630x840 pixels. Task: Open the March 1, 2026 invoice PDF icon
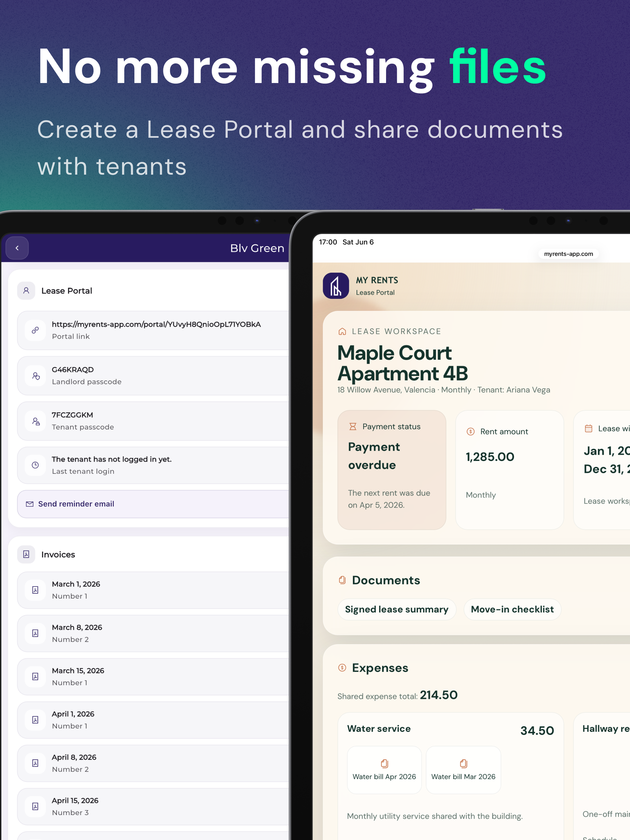pyautogui.click(x=35, y=590)
